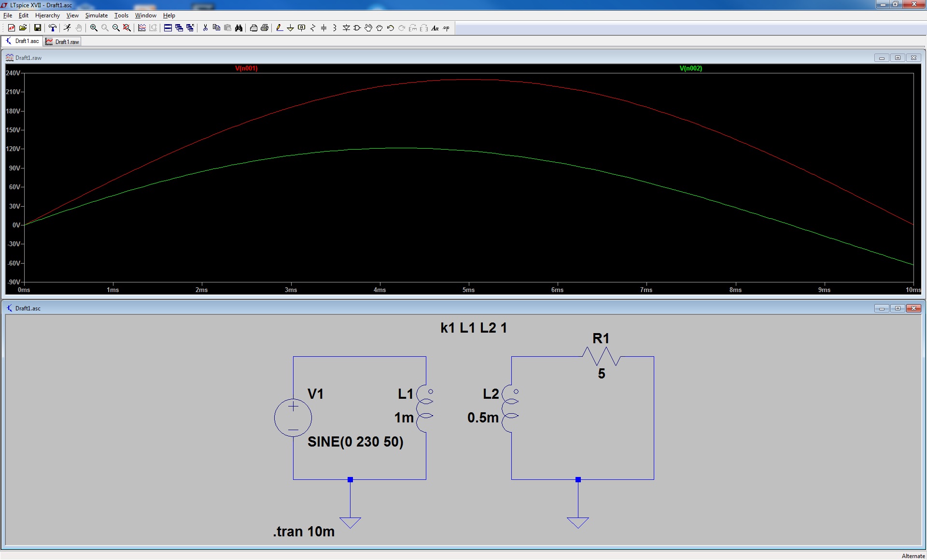Select the Label Net tool

(302, 28)
